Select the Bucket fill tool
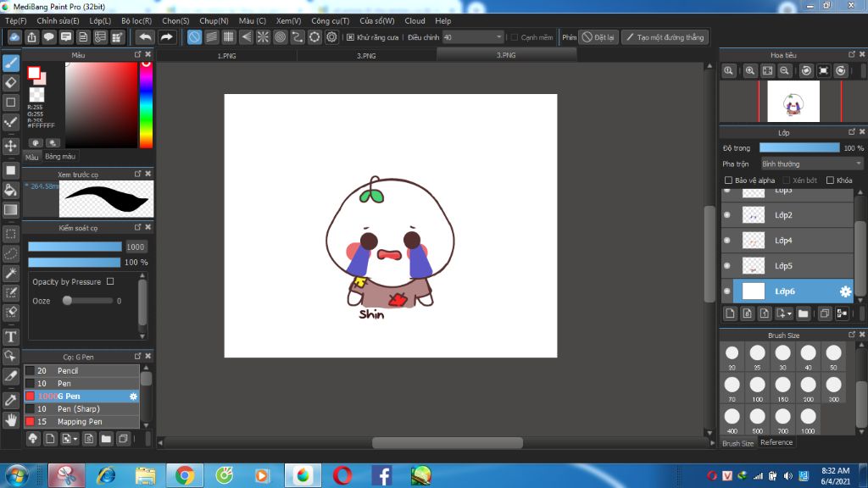Viewport: 868px width, 488px height. 10,191
